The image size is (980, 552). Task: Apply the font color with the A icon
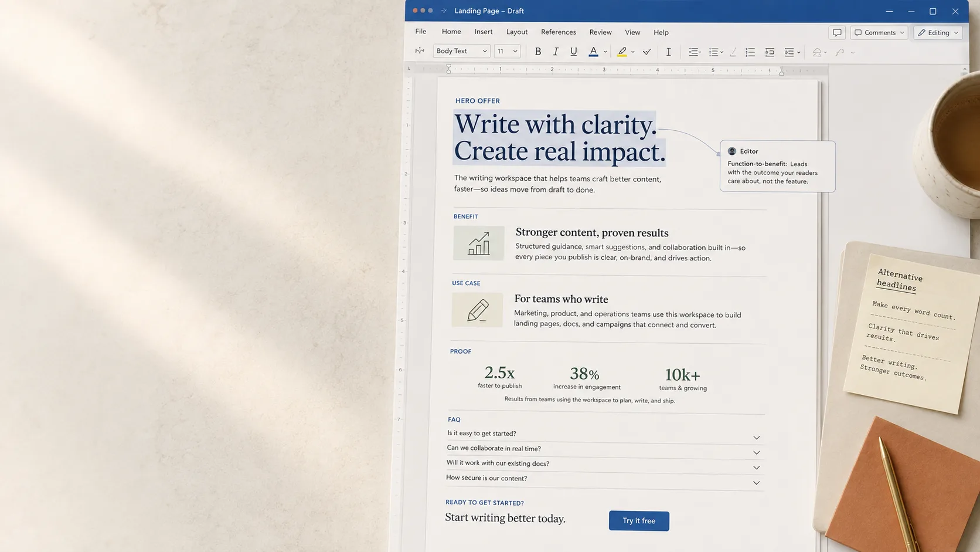coord(593,52)
